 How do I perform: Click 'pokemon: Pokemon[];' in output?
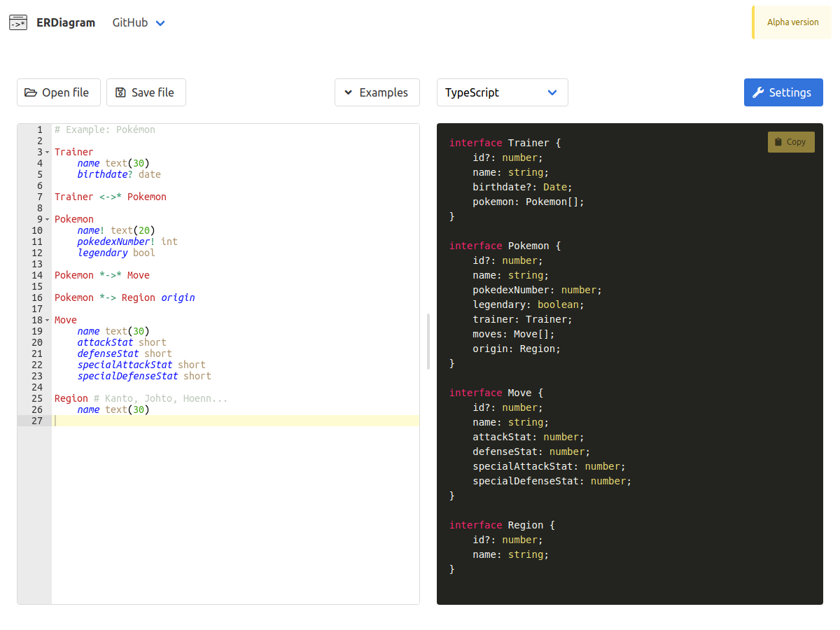coord(528,202)
